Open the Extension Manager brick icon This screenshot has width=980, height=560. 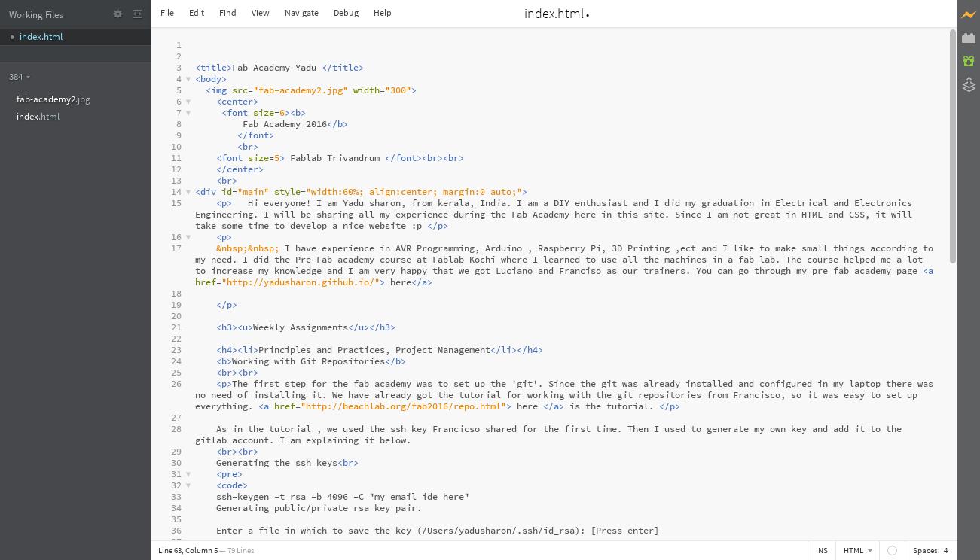click(969, 38)
